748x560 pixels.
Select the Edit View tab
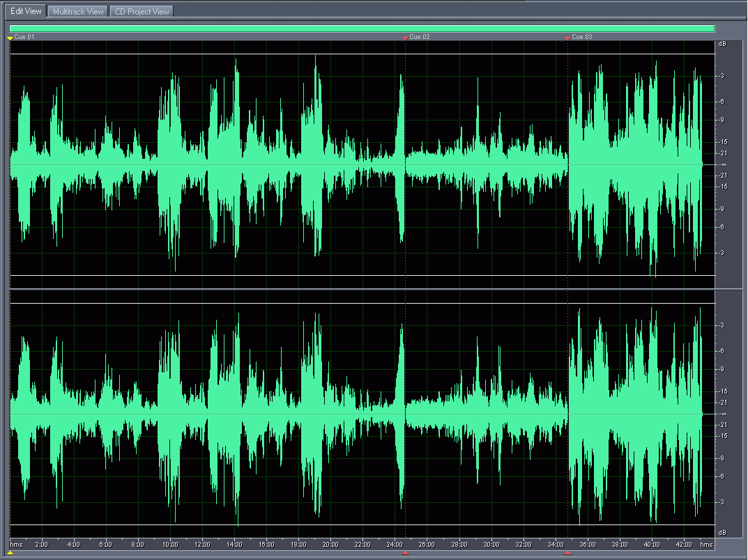(x=26, y=11)
